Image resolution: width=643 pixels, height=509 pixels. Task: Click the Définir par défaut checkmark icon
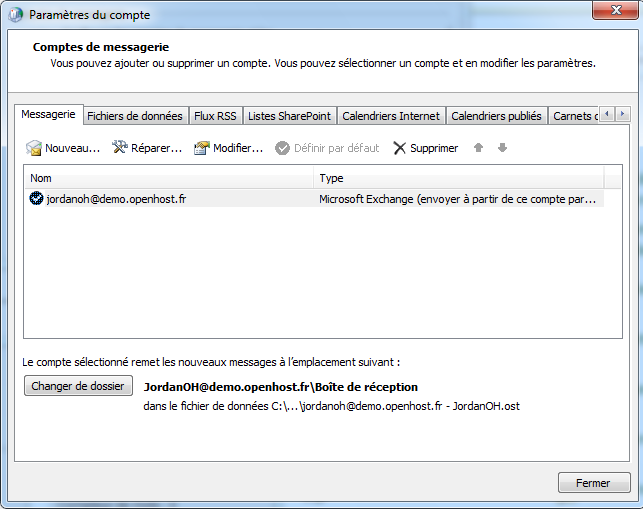tap(282, 148)
